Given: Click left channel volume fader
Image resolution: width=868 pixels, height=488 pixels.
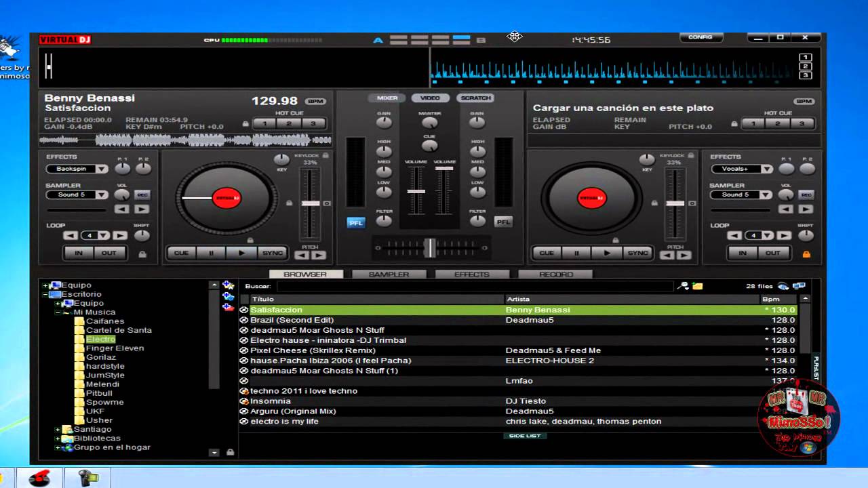Looking at the screenshot, I should [x=416, y=192].
